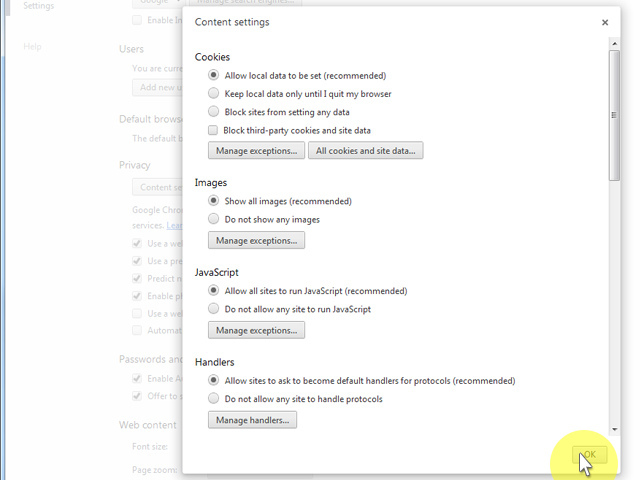Screen dimensions: 640x480
Task: Select Allow sites to ask default handlers
Action: point(214,381)
